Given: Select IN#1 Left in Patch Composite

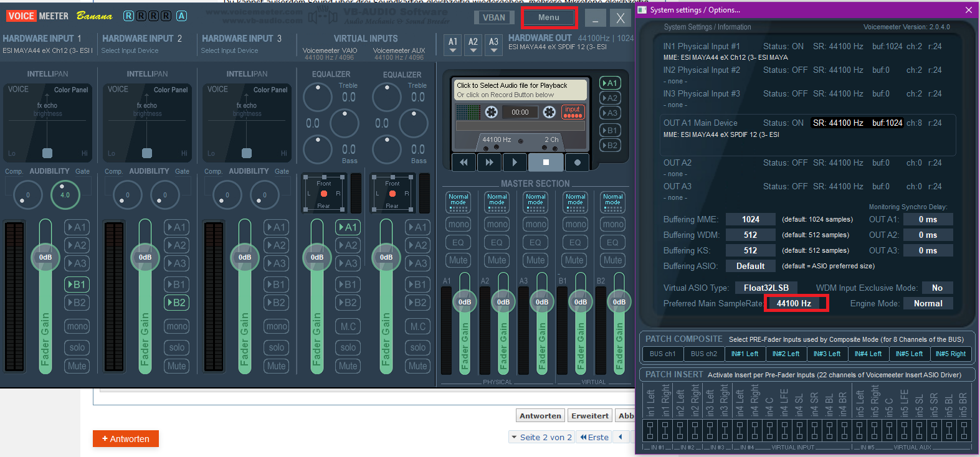Looking at the screenshot, I should (x=745, y=354).
